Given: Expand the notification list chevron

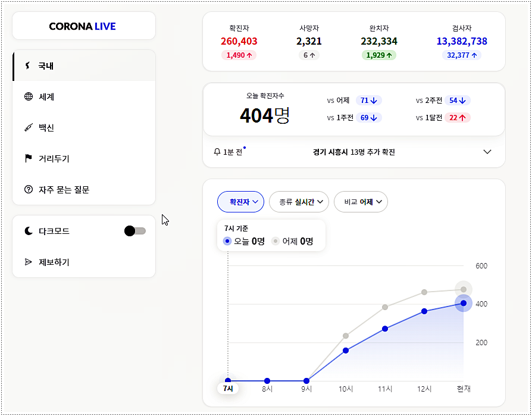Looking at the screenshot, I should pyautogui.click(x=487, y=152).
